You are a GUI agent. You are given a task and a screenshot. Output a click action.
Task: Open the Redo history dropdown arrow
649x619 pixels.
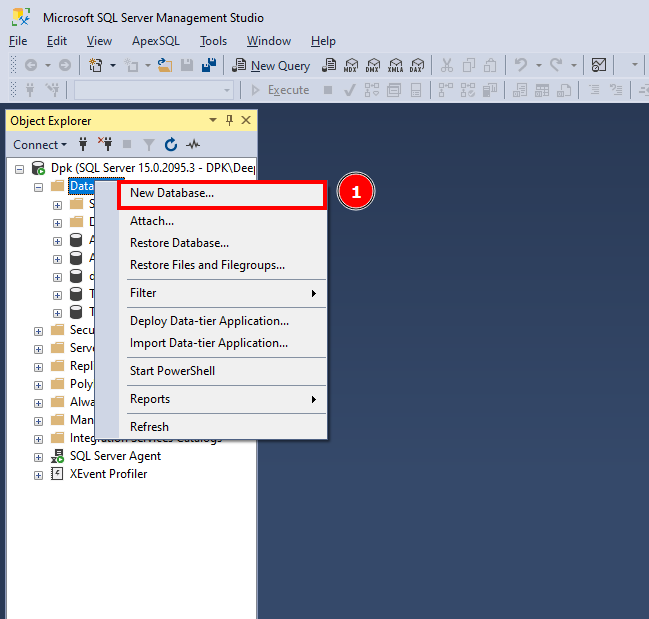point(574,65)
